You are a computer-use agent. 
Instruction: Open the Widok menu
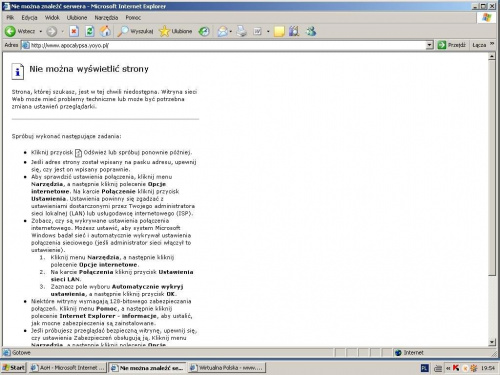pyautogui.click(x=52, y=17)
